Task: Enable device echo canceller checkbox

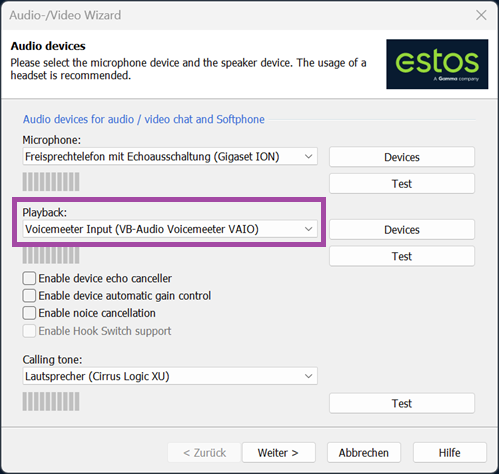Action: point(29,278)
